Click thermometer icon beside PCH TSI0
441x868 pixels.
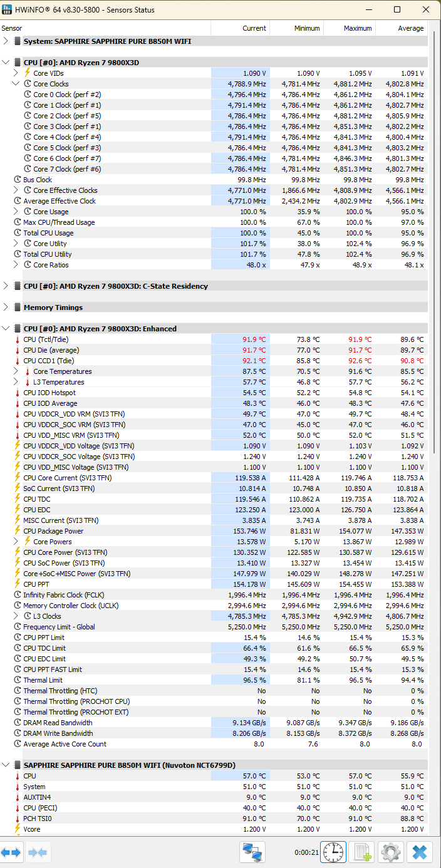[x=18, y=819]
